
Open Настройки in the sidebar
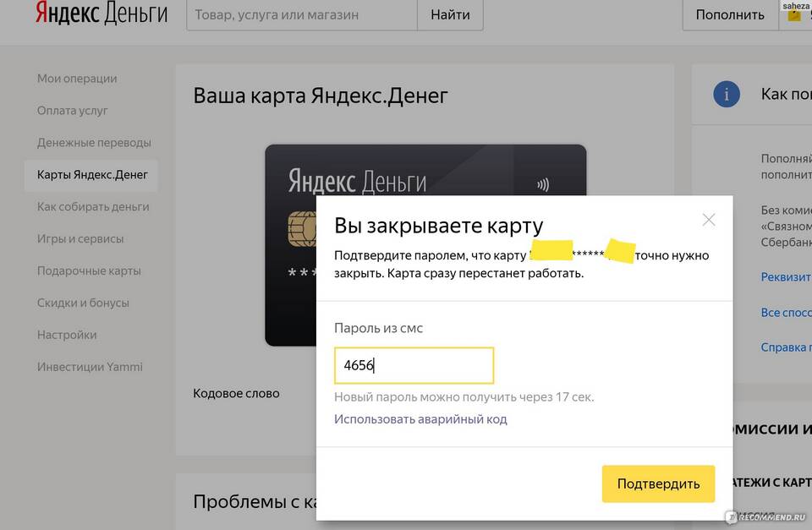click(67, 335)
